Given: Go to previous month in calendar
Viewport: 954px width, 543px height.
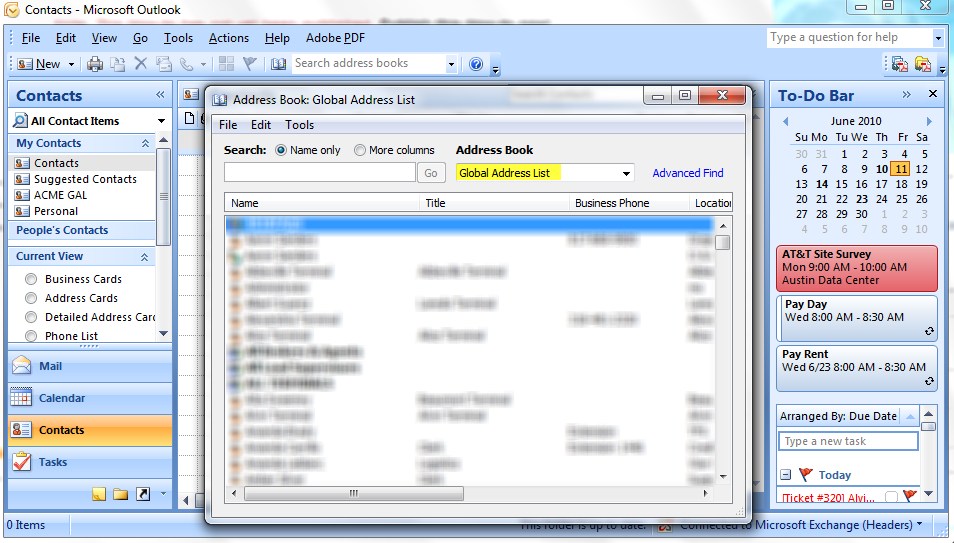Looking at the screenshot, I should (786, 121).
